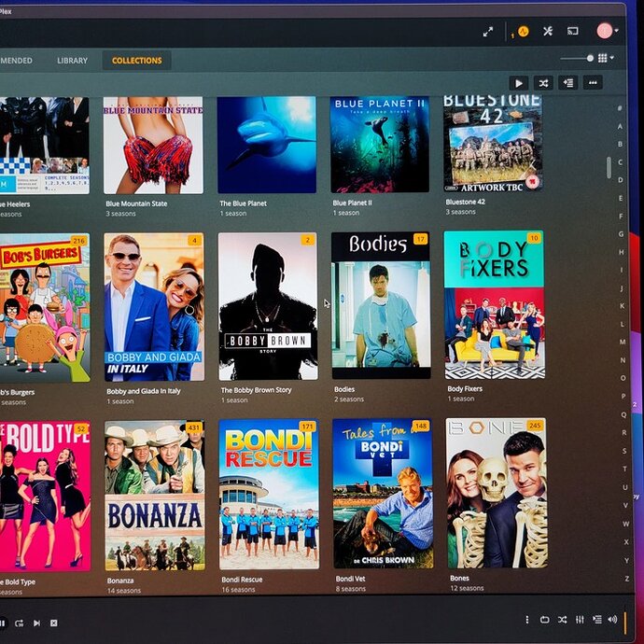Click the 'Blue Mountain State' title link

(x=136, y=203)
